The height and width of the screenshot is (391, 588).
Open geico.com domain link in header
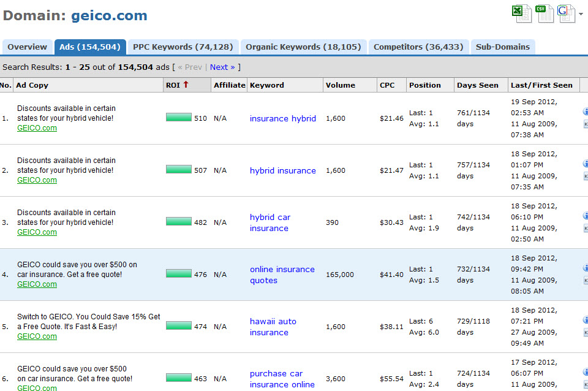(109, 15)
